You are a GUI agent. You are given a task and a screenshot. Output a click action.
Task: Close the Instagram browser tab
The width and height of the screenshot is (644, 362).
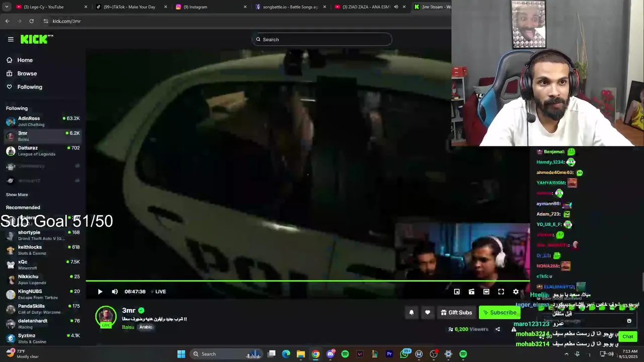(x=245, y=7)
